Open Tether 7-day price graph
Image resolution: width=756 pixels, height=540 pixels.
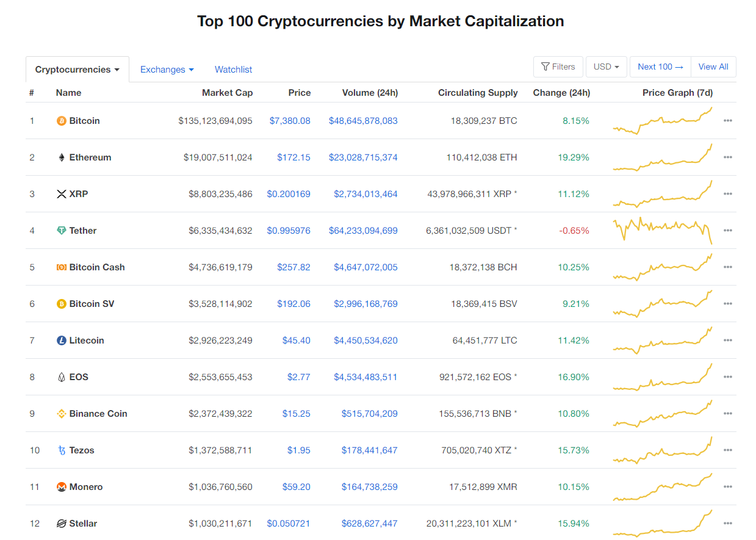(663, 231)
